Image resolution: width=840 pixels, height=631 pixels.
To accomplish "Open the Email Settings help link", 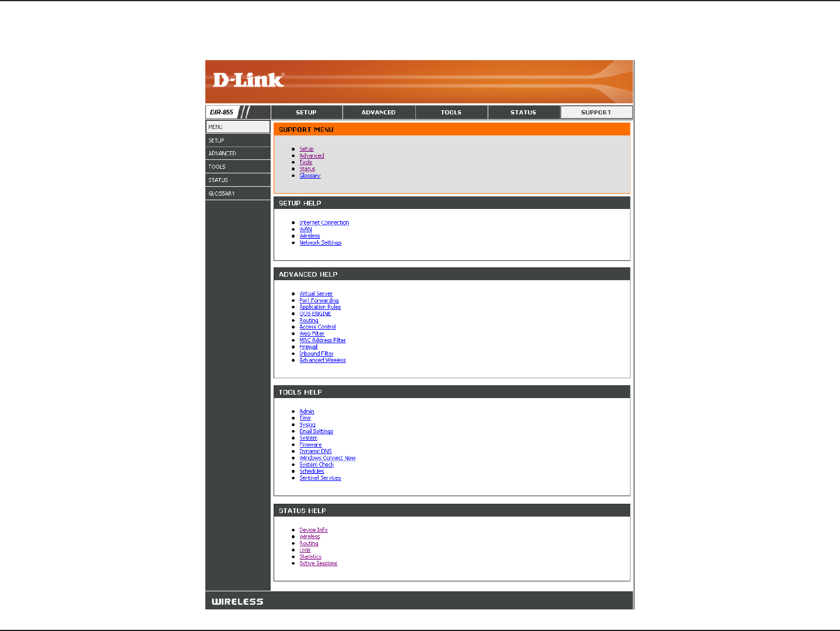I will (316, 431).
